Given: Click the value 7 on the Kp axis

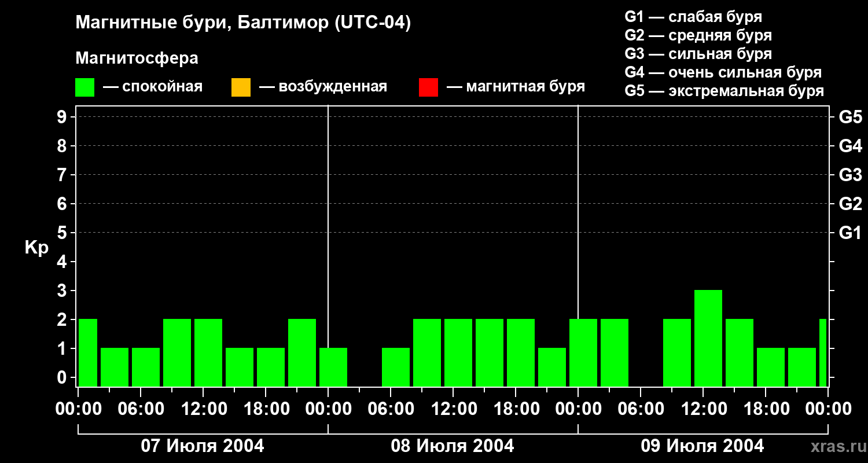Looking at the screenshot, I should pos(63,175).
